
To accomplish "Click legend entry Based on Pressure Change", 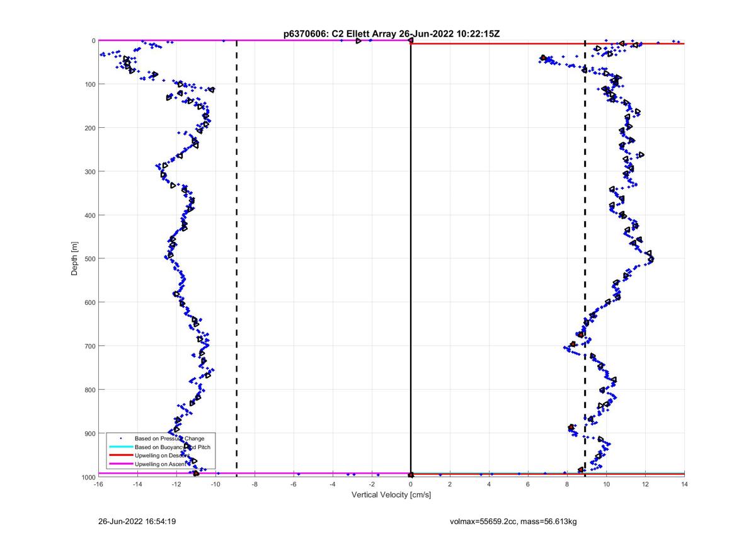I will click(x=169, y=438).
